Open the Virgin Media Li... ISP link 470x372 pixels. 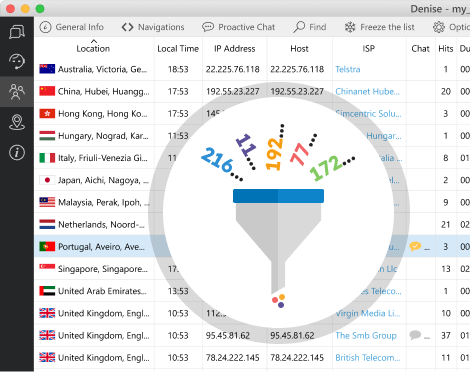point(368,313)
